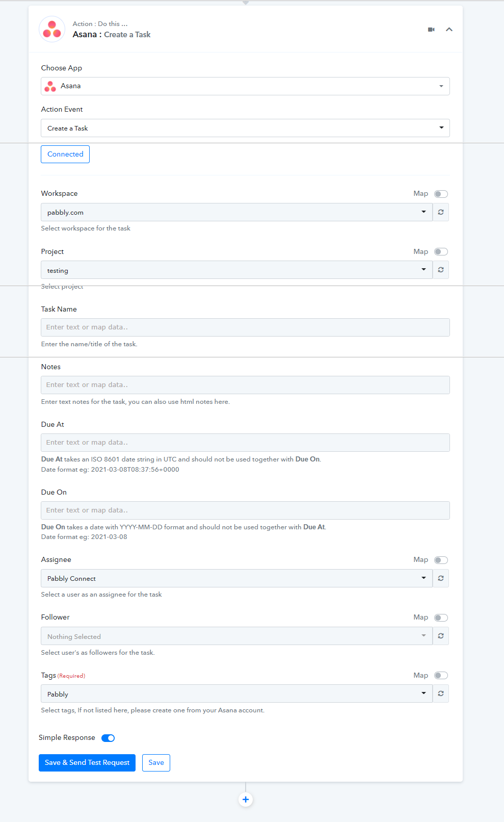
Task: Toggle Map for the Tags field
Action: [x=441, y=675]
